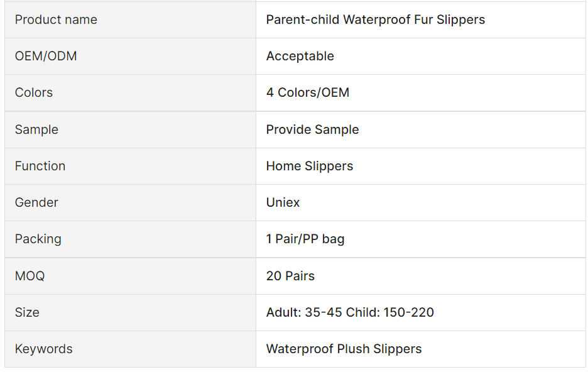Click the "Gender" row label
The height and width of the screenshot is (372, 588).
tap(36, 202)
